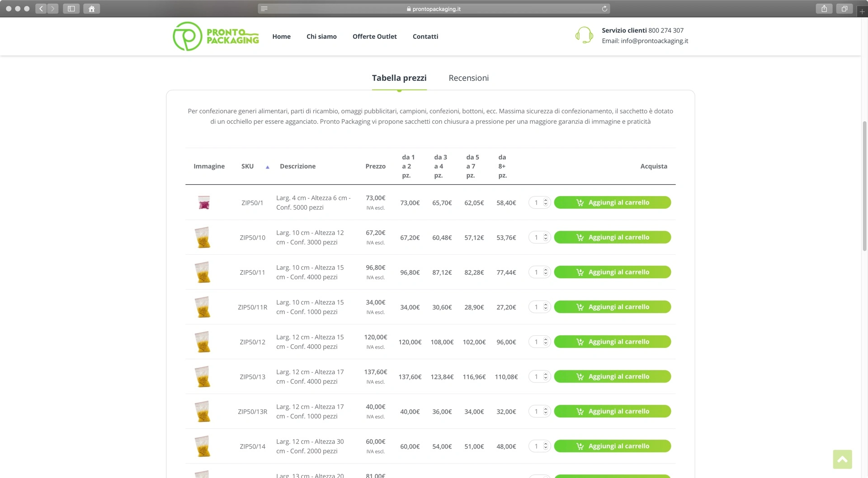868x478 pixels.
Task: Click the reader view icon in address bar
Action: coord(264,9)
